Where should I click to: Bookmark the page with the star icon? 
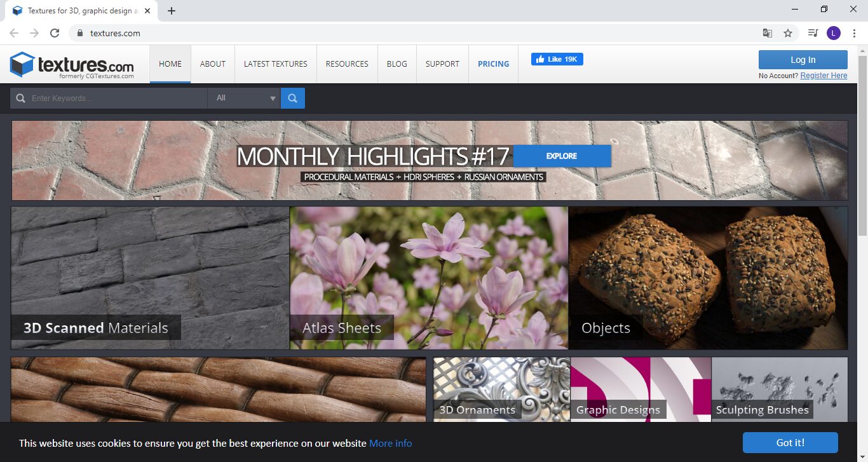(x=787, y=32)
